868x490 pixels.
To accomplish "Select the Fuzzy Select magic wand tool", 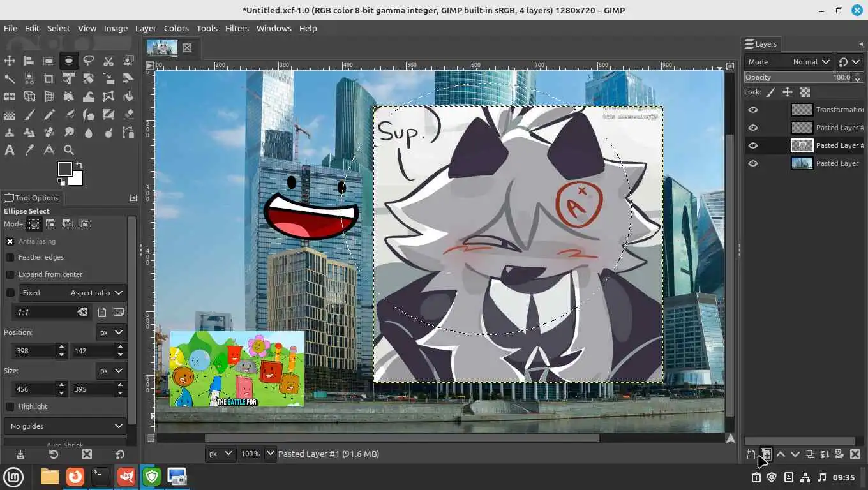I will click(10, 78).
